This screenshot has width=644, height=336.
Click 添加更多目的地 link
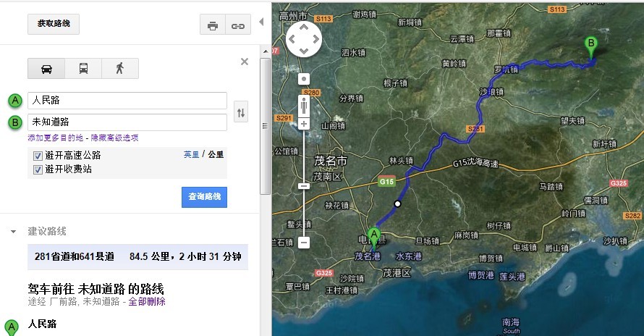click(56, 138)
